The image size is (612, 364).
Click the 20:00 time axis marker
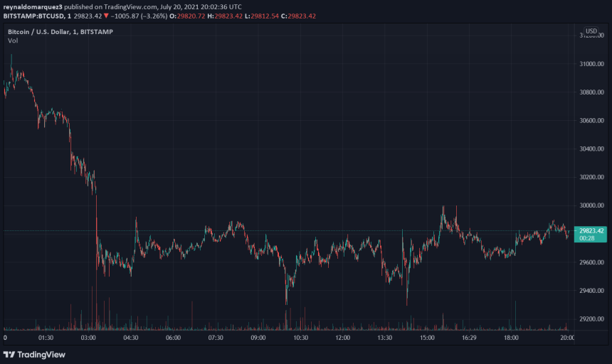point(566,338)
